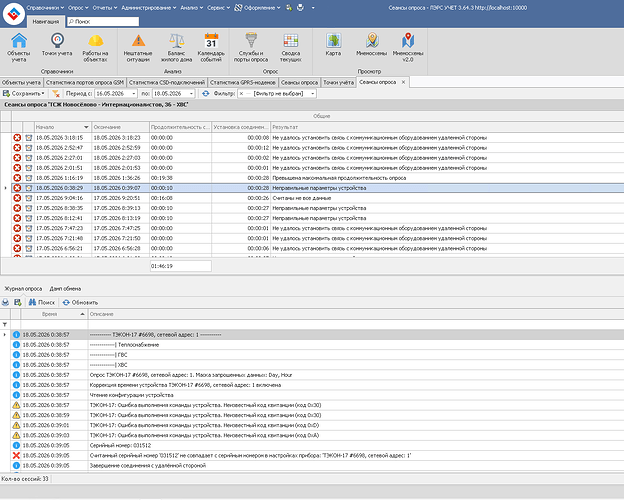Image resolution: width=624 pixels, height=500 pixels.
Task: Click print icon in journal toolbar
Action: point(6,303)
